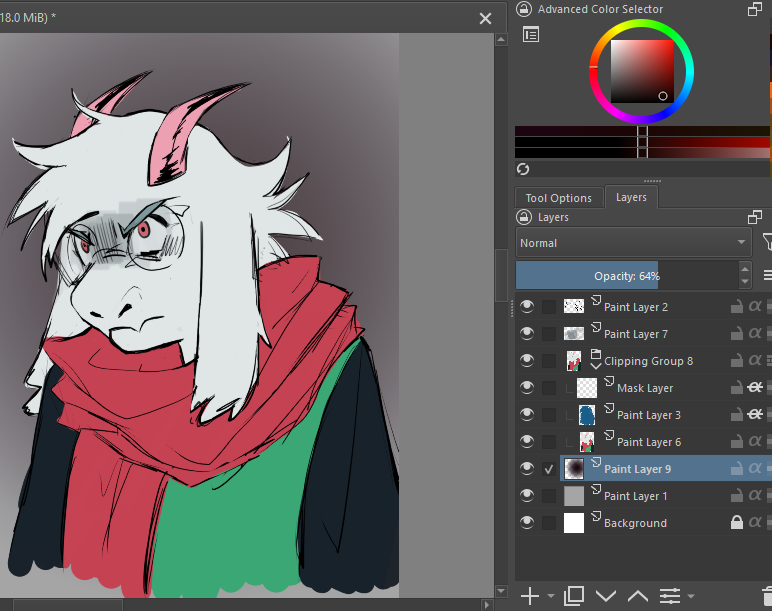Screen dimensions: 772x611
Task: Open layer filter funnel icon
Action: tap(767, 242)
